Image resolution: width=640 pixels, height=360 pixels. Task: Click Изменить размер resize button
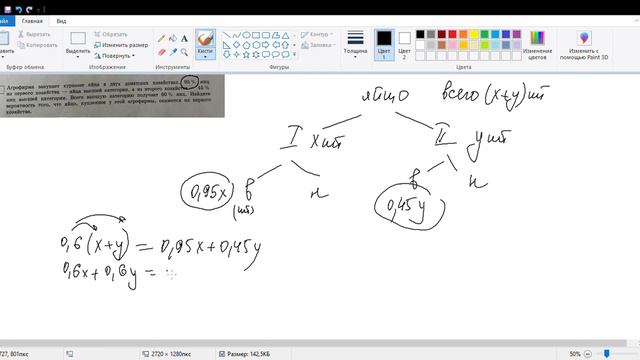click(121, 45)
